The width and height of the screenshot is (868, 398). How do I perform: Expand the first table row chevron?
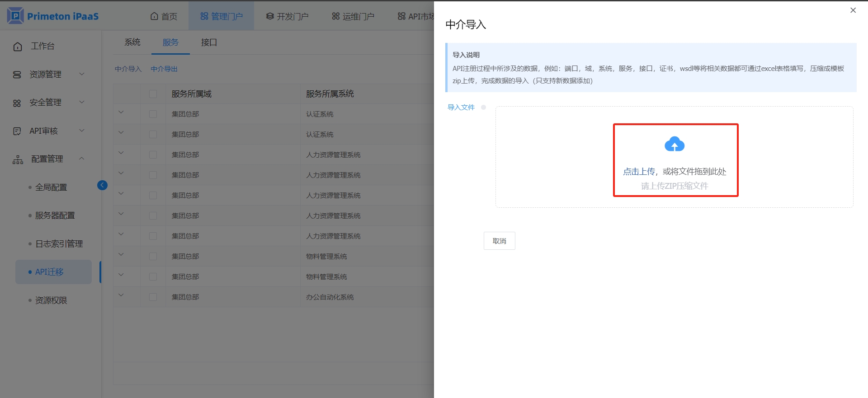[x=121, y=112]
